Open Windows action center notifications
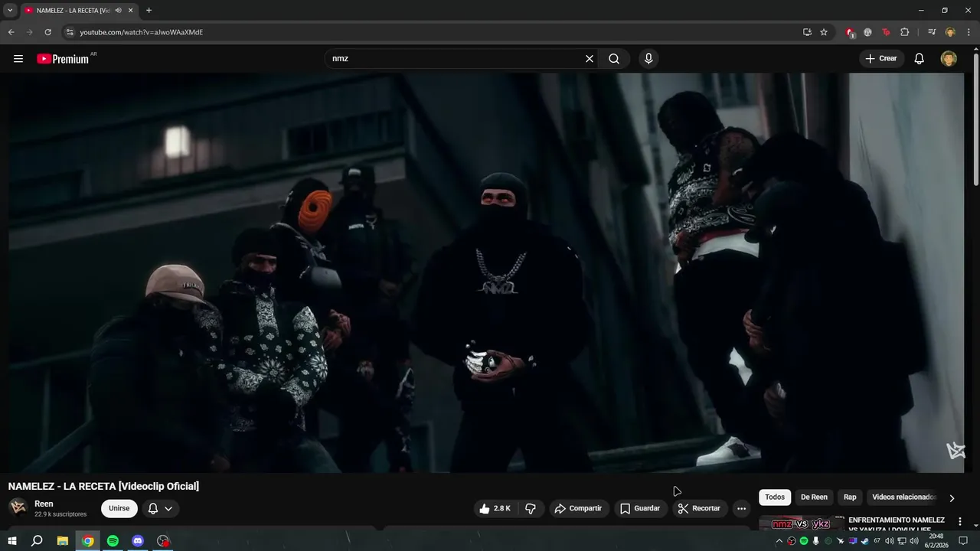This screenshot has width=980, height=551. pyautogui.click(x=963, y=541)
